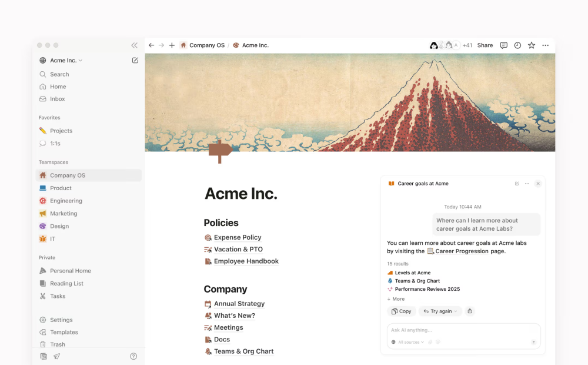Collapse the sidebar with the double chevron
This screenshot has height=365, width=588.
point(134,45)
